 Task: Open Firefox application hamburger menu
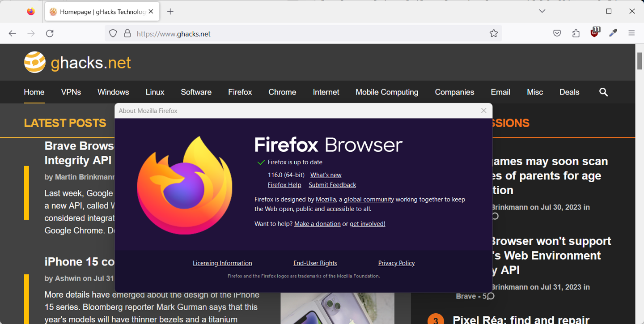click(x=631, y=34)
